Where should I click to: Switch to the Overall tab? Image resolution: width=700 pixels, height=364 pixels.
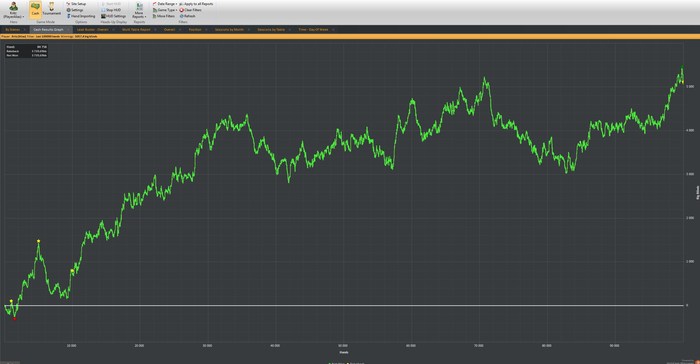pos(169,29)
